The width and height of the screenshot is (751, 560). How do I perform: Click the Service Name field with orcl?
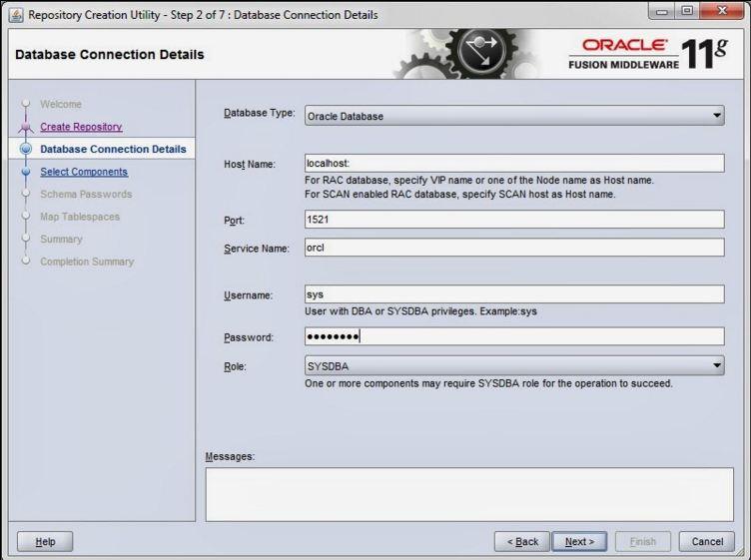click(514, 248)
